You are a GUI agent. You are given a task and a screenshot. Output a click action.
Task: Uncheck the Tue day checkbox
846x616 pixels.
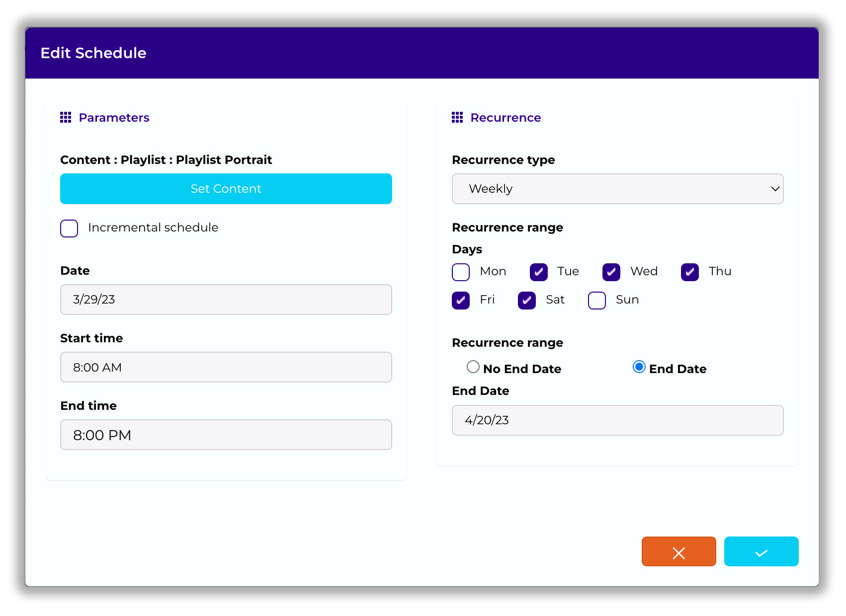tap(538, 272)
